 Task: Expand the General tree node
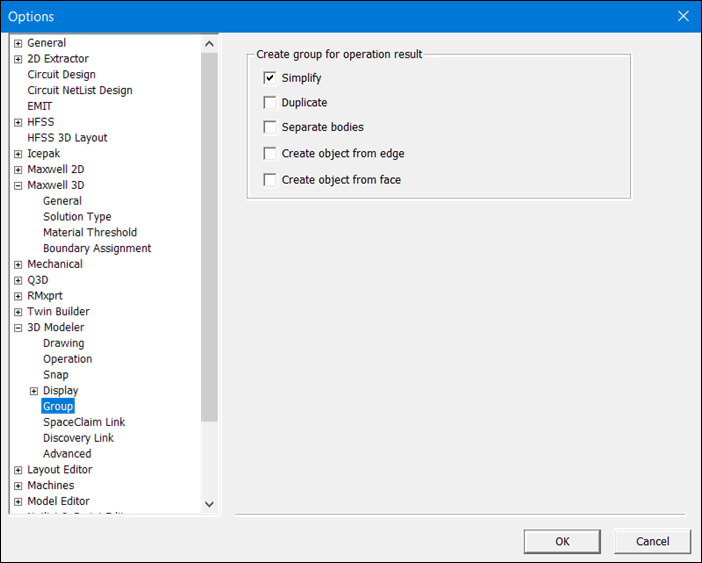[18, 43]
